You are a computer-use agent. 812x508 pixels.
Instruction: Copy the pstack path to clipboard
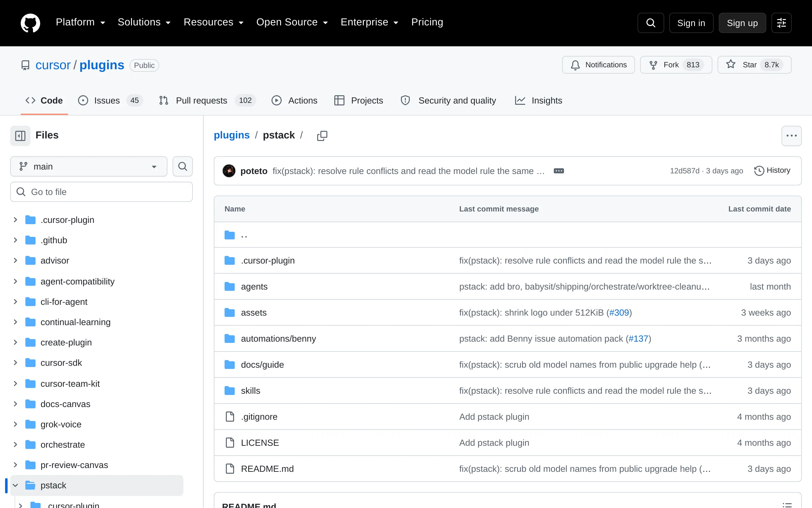[x=322, y=136]
